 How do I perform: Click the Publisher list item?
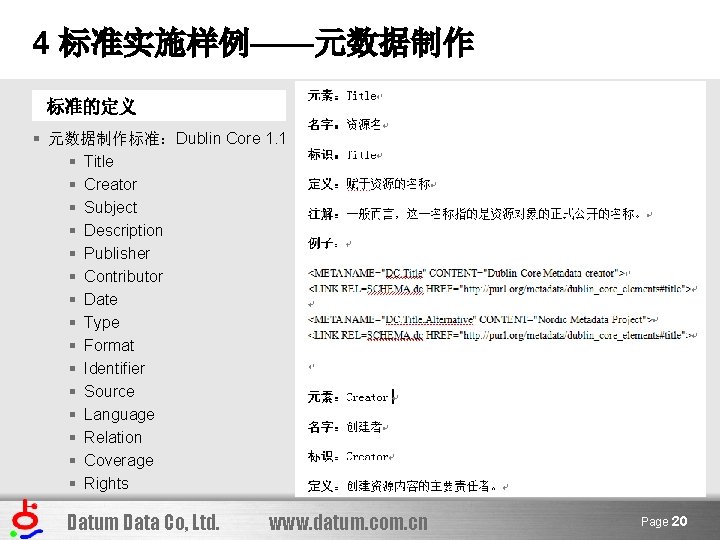click(x=117, y=253)
